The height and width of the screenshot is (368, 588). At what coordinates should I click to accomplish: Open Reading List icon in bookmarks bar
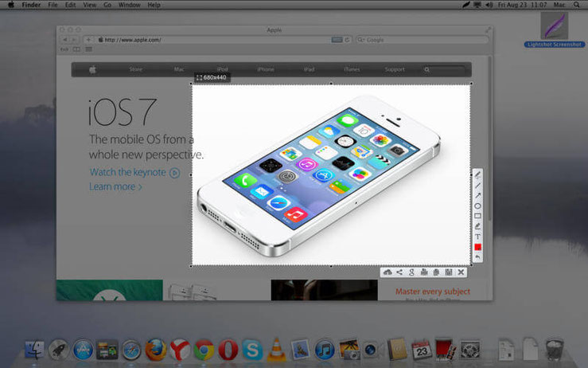[76, 49]
